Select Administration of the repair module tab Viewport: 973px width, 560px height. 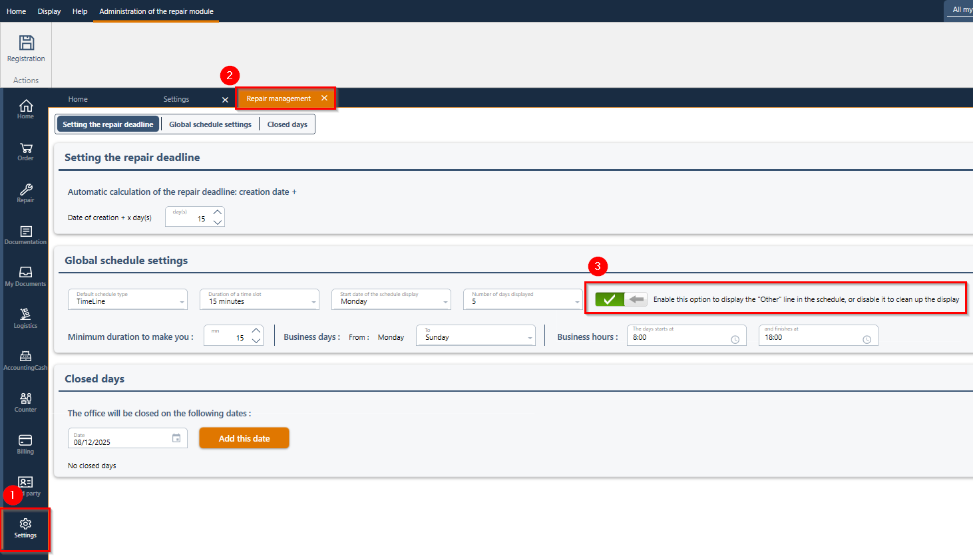pyautogui.click(x=156, y=11)
